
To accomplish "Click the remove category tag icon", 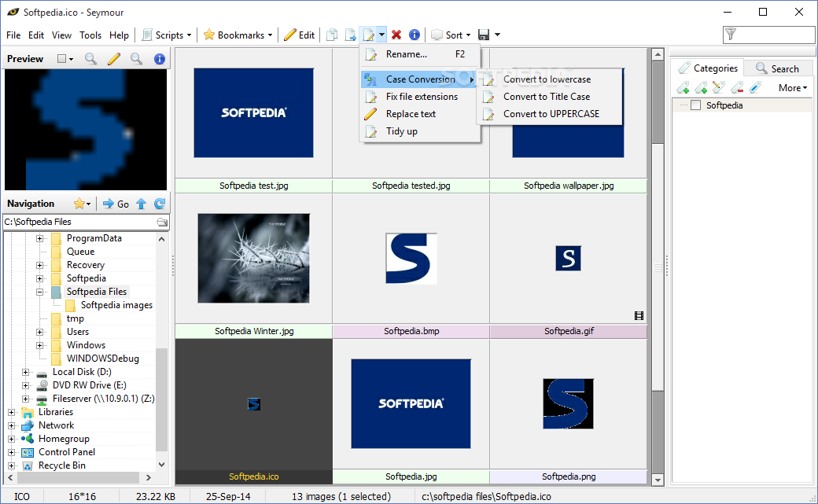I will pos(737,87).
